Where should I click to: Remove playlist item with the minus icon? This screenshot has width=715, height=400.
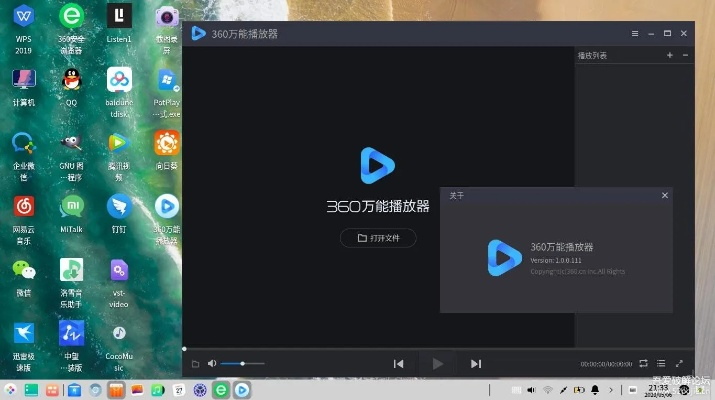(684, 55)
